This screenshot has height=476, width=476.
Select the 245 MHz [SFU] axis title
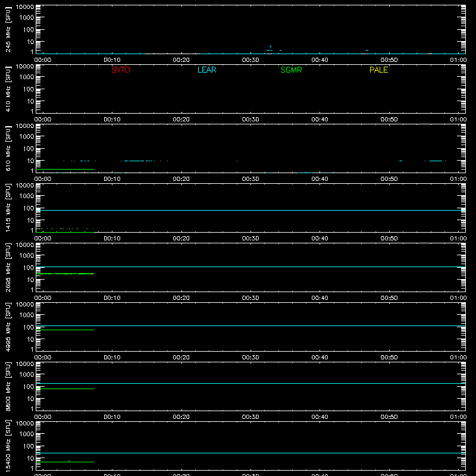[8, 30]
